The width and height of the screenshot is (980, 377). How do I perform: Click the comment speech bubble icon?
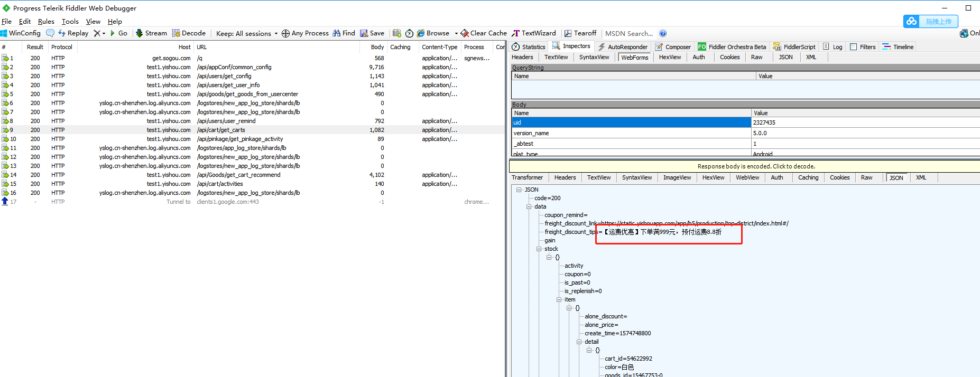(50, 33)
